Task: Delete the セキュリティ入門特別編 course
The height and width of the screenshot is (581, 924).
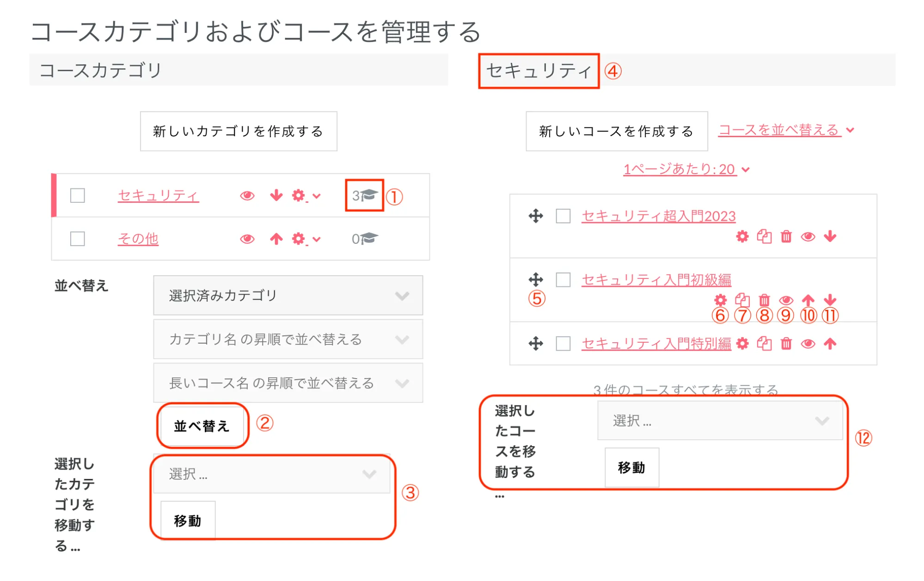Action: tap(786, 344)
